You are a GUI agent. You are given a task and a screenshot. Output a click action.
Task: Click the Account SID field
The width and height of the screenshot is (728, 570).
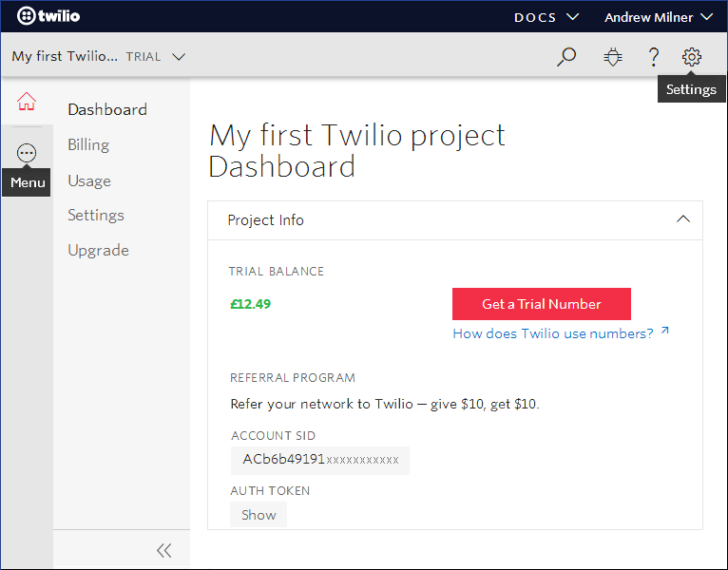(x=320, y=460)
